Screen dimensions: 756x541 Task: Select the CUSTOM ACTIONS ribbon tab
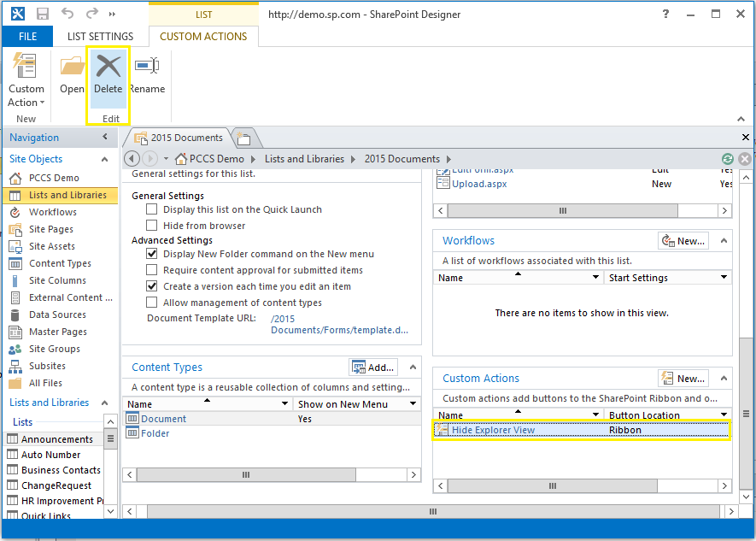tap(203, 37)
